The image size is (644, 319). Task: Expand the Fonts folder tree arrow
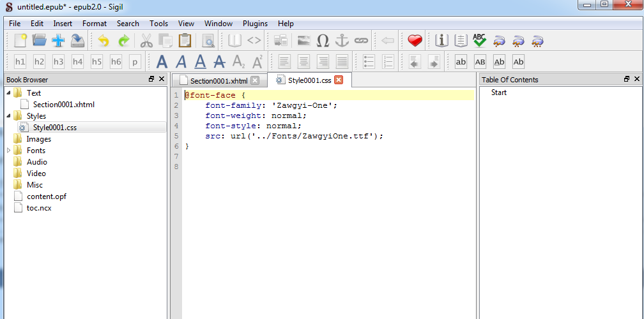pyautogui.click(x=9, y=151)
